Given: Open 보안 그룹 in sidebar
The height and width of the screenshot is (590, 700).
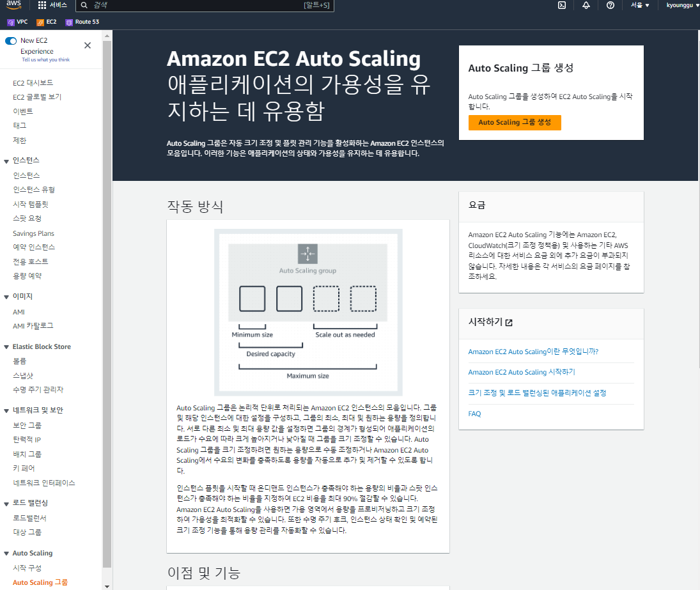Looking at the screenshot, I should [x=27, y=426].
